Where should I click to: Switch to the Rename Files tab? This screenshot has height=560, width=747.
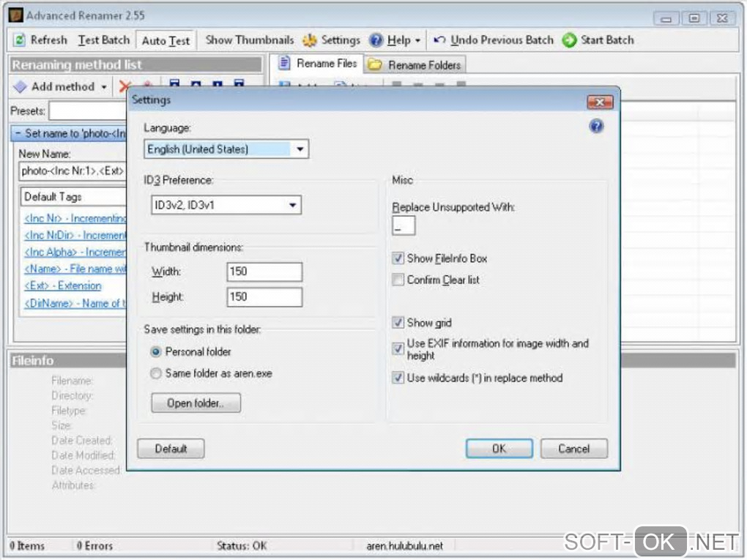[x=318, y=64]
